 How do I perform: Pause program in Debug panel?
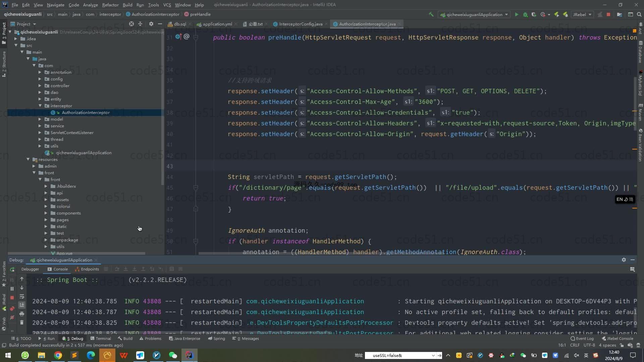coord(12,289)
